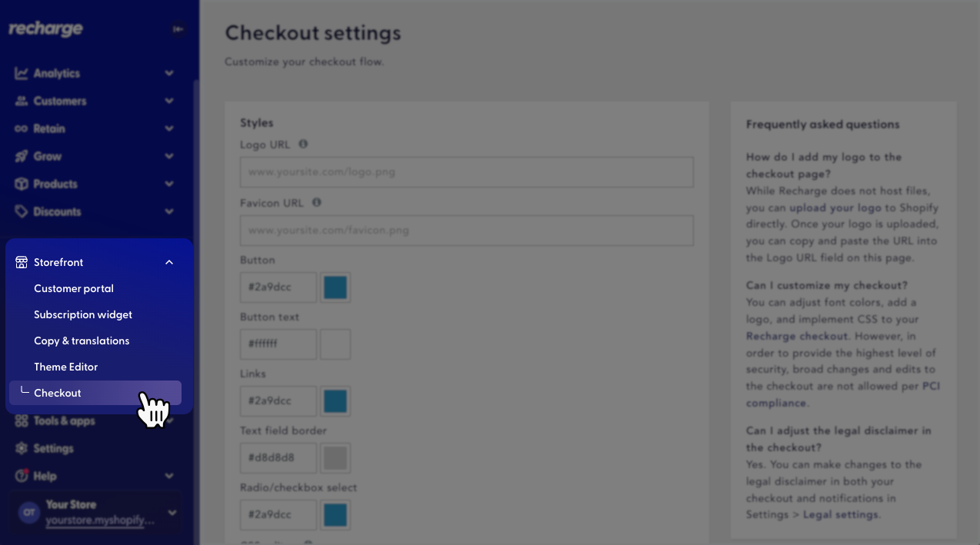980x545 pixels.
Task: Click the info icon beside Favicon URL
Action: pos(316,203)
